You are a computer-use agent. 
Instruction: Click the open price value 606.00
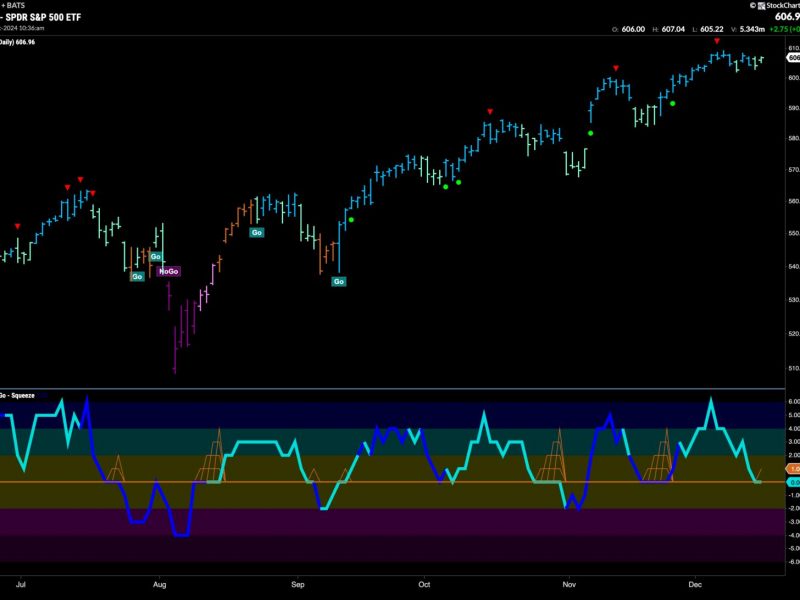[633, 29]
